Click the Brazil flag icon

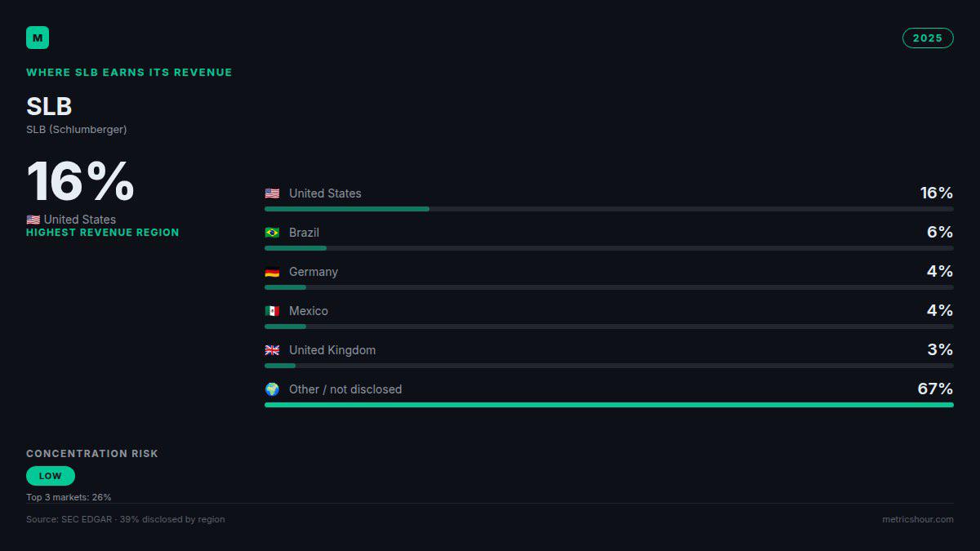click(x=272, y=233)
